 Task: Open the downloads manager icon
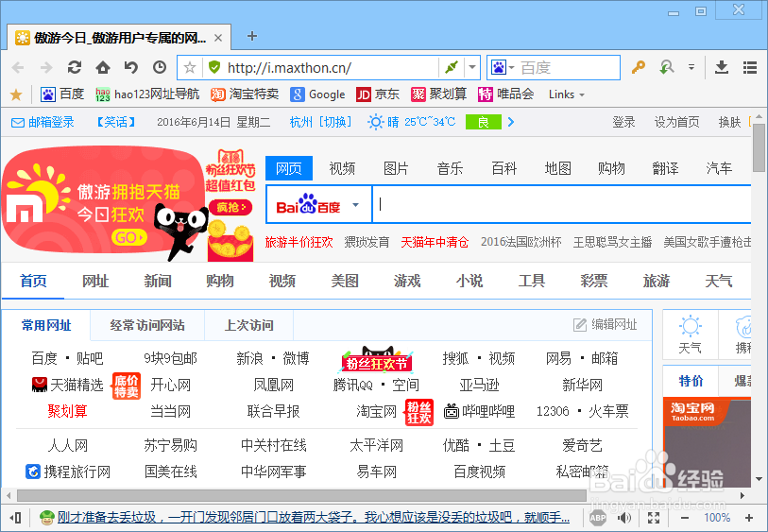coord(722,67)
